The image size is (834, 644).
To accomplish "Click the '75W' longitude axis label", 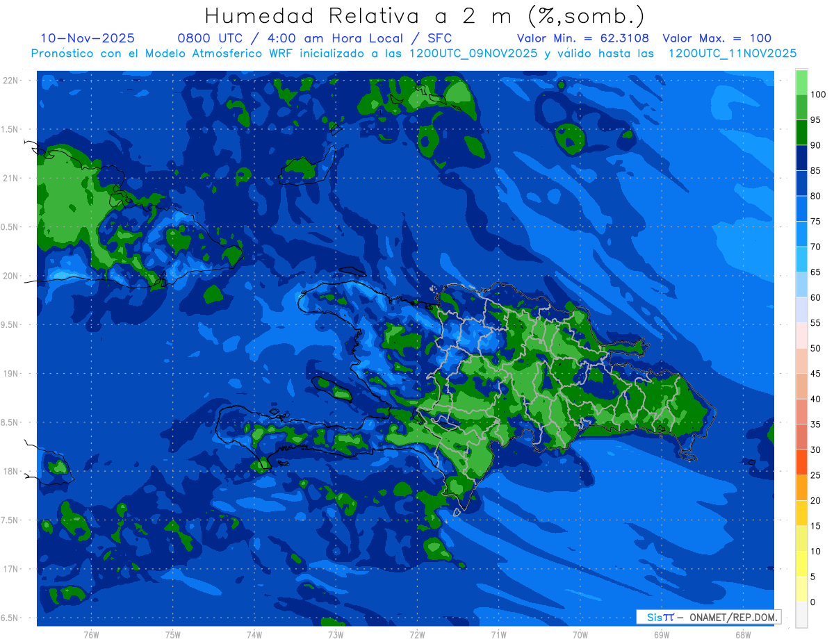I will (x=173, y=635).
